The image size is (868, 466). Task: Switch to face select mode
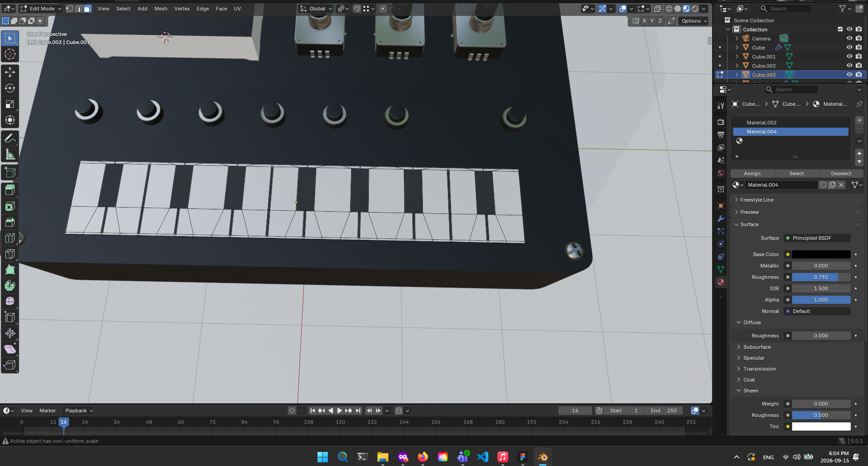click(x=87, y=9)
